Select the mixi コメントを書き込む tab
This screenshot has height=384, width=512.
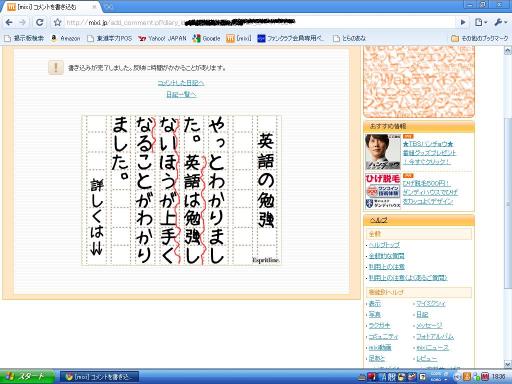click(x=52, y=7)
